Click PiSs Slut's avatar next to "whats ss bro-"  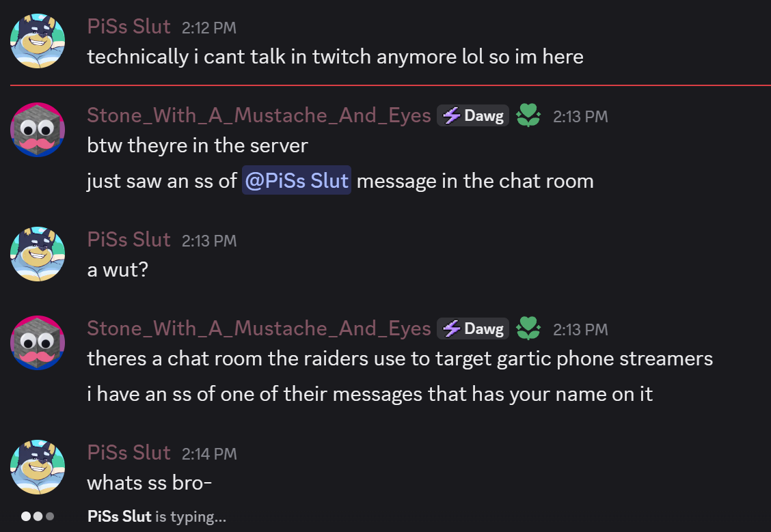click(x=38, y=466)
